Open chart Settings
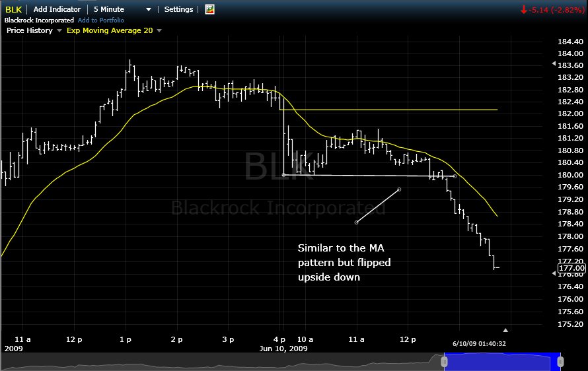The height and width of the screenshot is (371, 588). (178, 9)
